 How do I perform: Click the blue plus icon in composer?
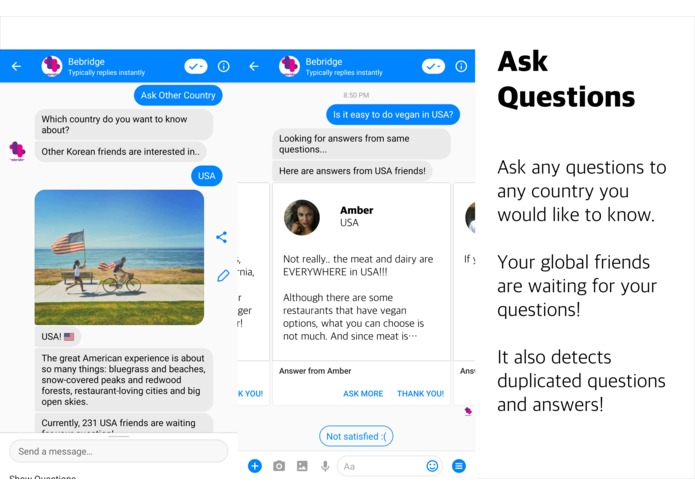(x=255, y=466)
